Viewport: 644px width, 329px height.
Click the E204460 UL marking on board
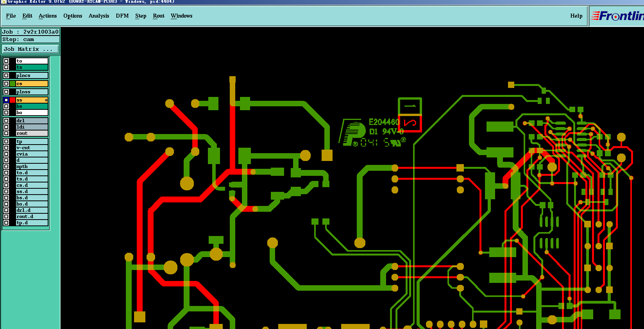[384, 122]
